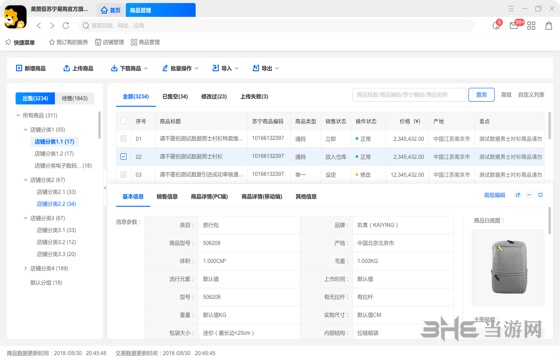Viewport: 560px width, 360px height.
Task: Reload the page with the refresh icon
Action: point(66,26)
